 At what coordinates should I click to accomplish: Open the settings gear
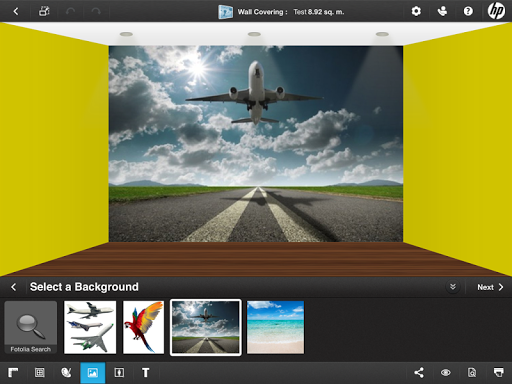[x=416, y=11]
